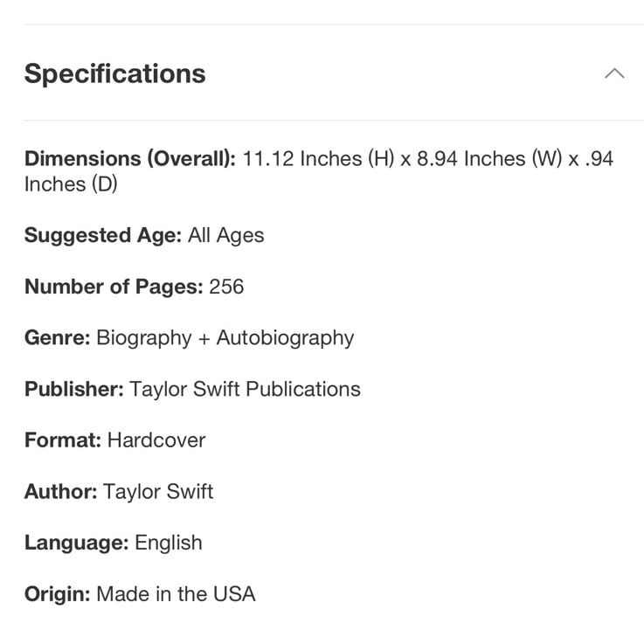Select the Suggested Age label
This screenshot has width=644, height=644.
(103, 236)
